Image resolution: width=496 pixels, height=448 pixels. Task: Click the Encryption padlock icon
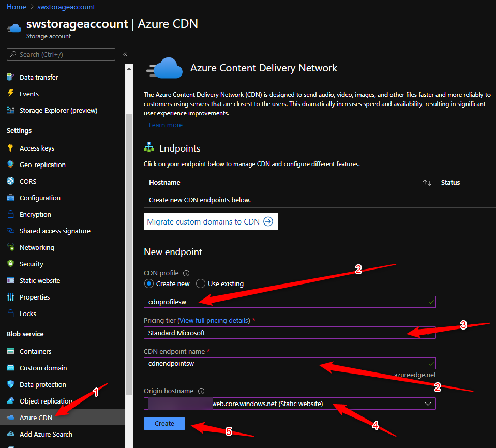tap(10, 214)
